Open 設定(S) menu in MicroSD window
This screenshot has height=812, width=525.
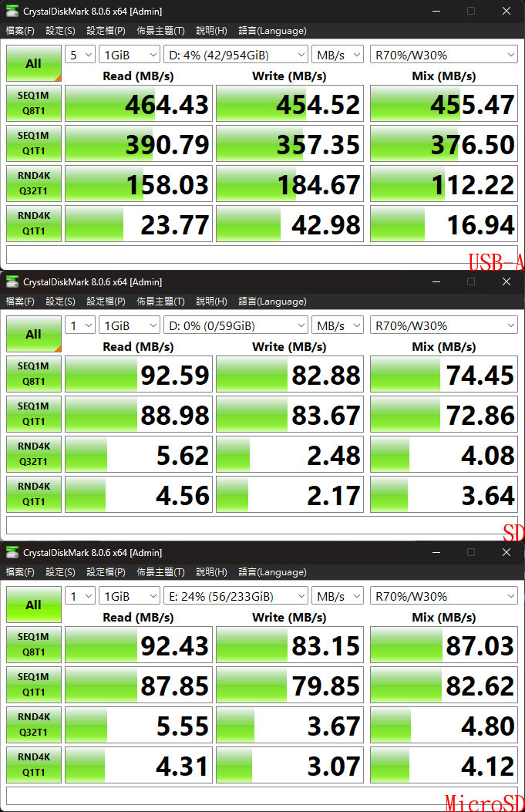pos(61,572)
